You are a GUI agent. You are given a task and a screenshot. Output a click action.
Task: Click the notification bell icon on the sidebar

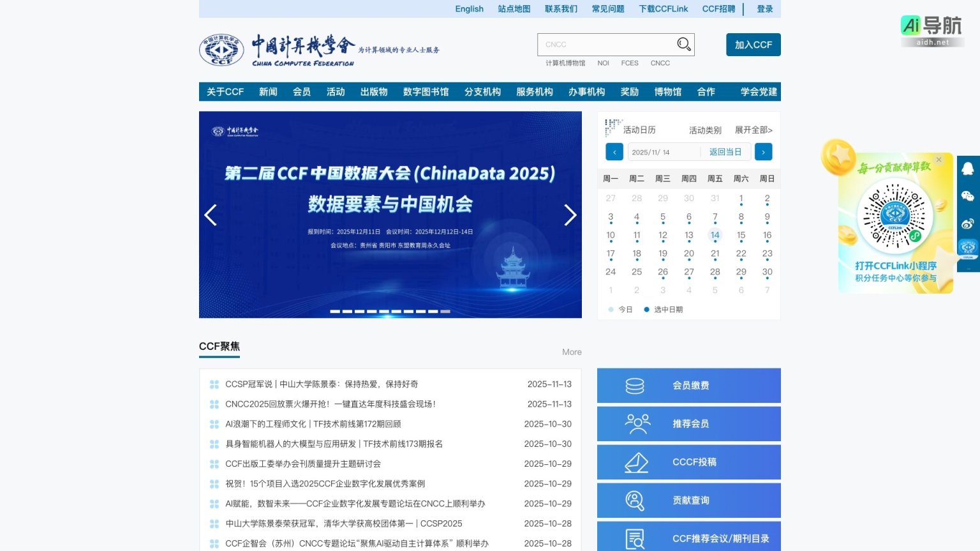(x=969, y=169)
